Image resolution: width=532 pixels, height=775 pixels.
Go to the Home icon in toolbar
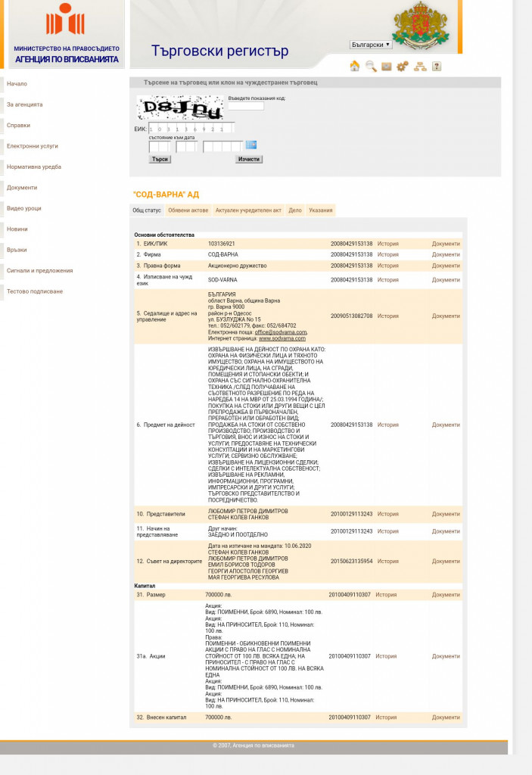click(x=354, y=67)
